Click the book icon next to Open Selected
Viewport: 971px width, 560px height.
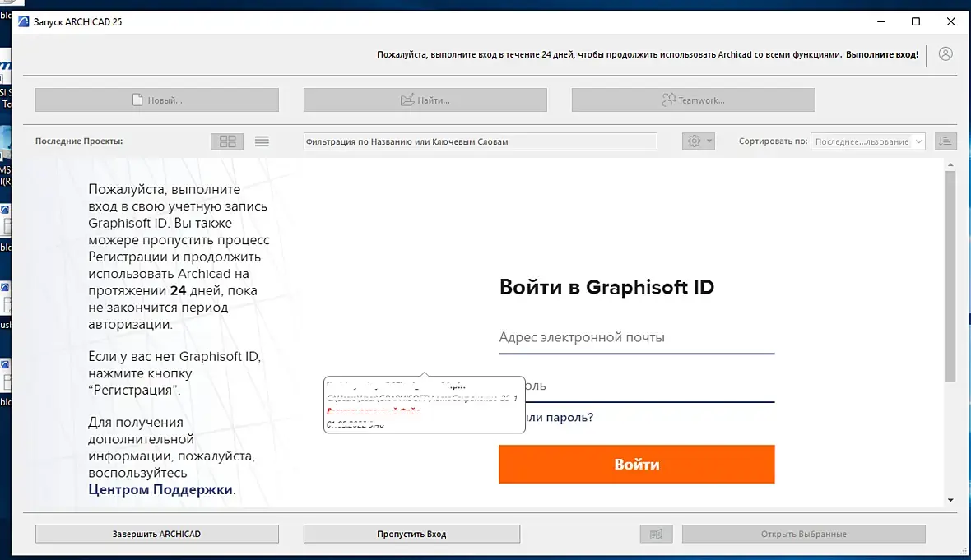coord(657,534)
